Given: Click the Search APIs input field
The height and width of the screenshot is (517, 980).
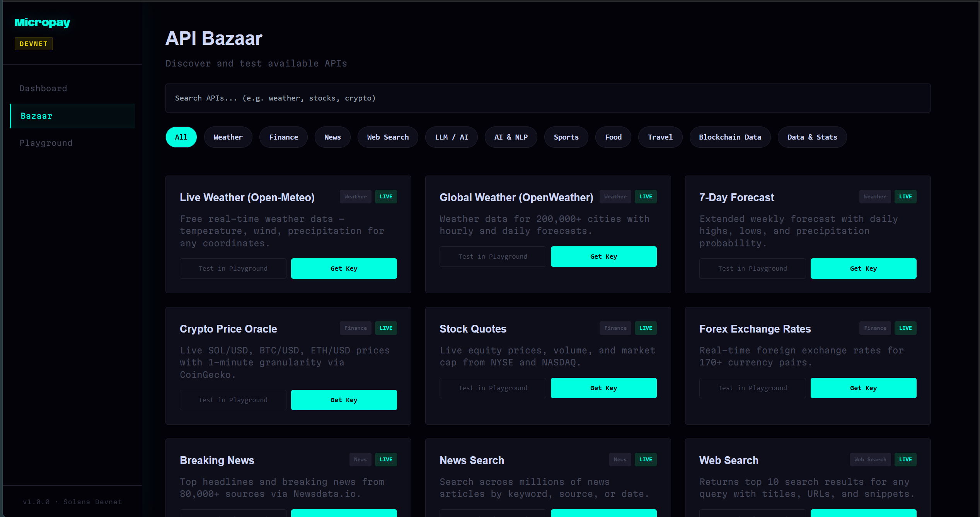Looking at the screenshot, I should click(x=547, y=98).
